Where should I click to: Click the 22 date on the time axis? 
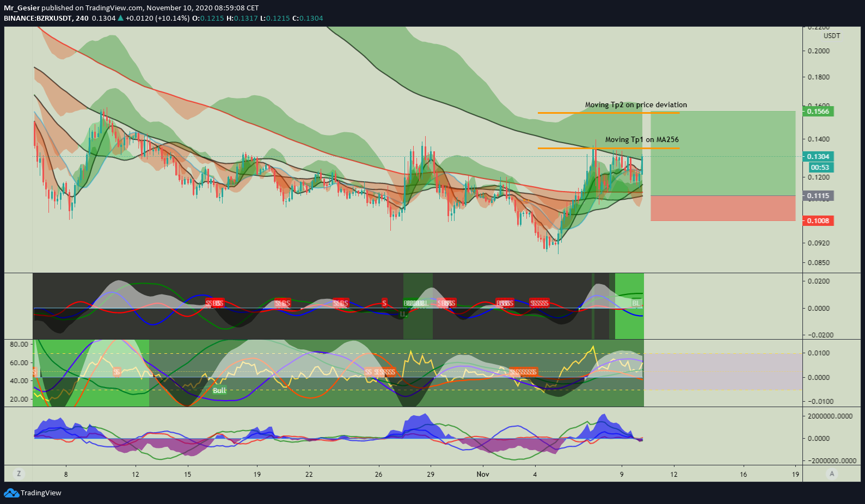(x=309, y=475)
